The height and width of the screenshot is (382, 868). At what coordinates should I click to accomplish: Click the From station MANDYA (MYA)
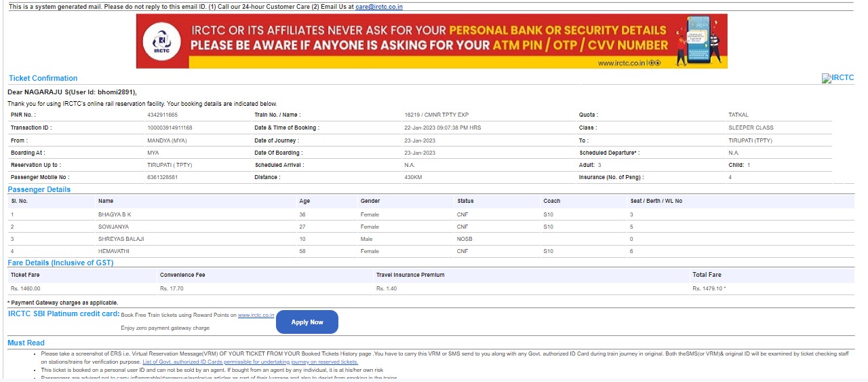point(167,140)
